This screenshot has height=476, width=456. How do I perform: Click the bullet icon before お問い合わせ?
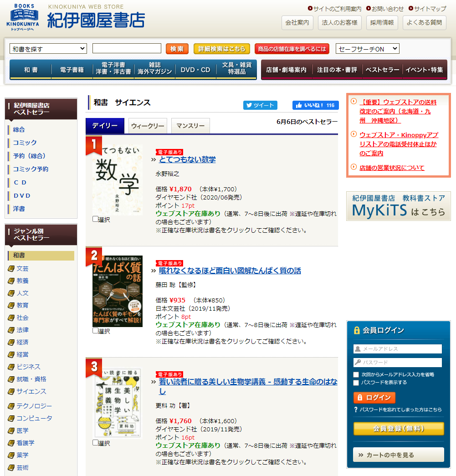[x=369, y=9]
